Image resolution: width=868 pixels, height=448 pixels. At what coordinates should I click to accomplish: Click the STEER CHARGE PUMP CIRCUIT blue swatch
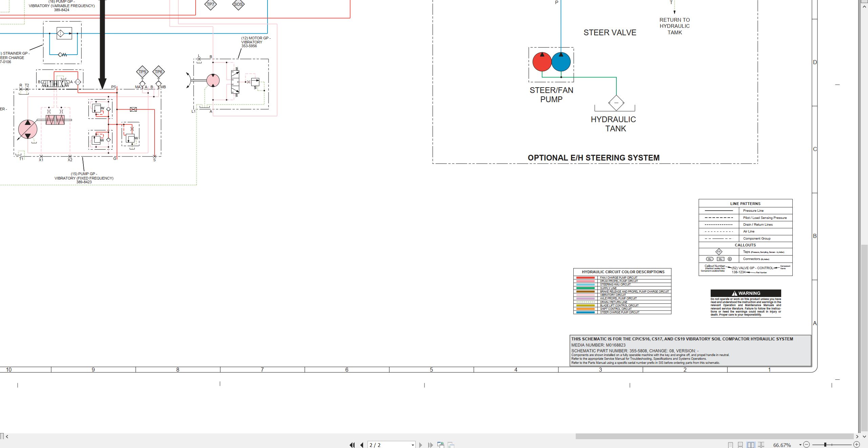(x=586, y=312)
